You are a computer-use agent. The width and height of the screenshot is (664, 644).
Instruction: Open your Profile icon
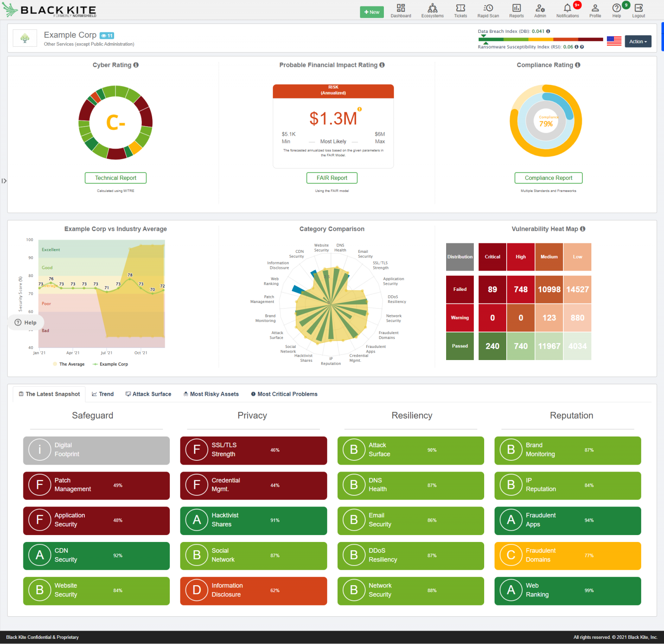(595, 10)
